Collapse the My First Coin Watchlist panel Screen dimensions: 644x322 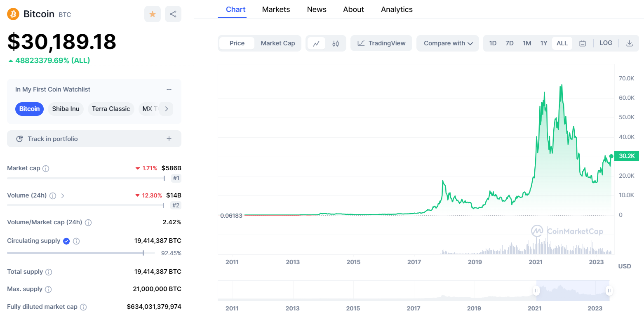[x=169, y=89]
